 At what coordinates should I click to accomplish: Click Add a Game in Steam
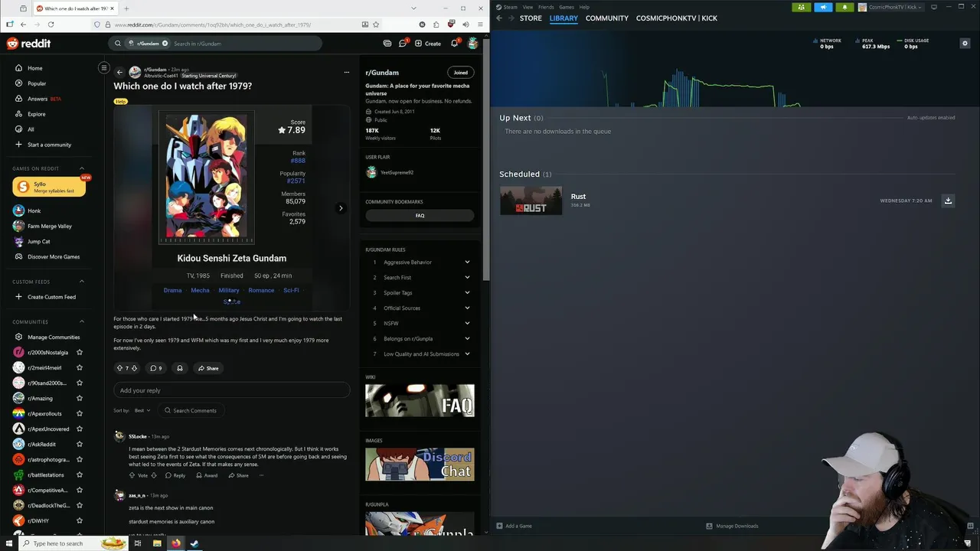(514, 526)
